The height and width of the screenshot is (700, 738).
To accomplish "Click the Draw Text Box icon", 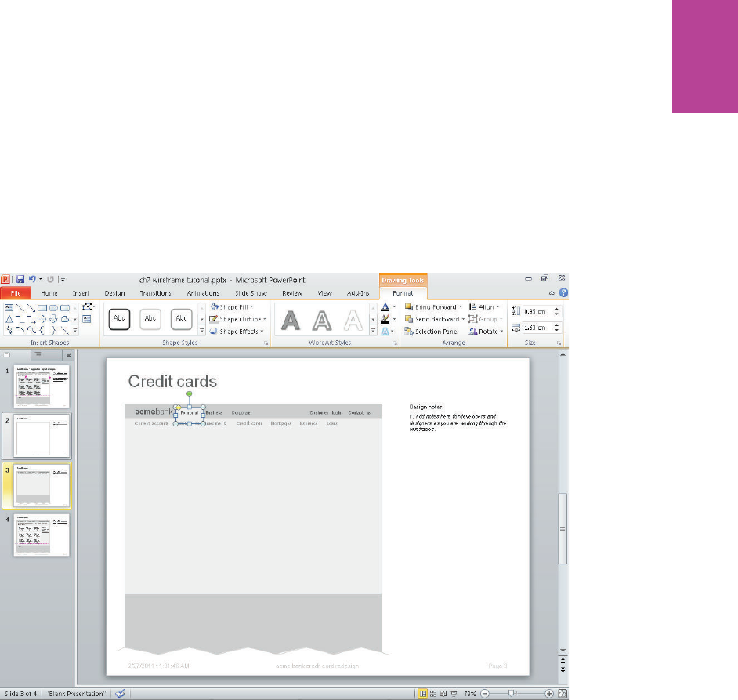I will [x=87, y=319].
